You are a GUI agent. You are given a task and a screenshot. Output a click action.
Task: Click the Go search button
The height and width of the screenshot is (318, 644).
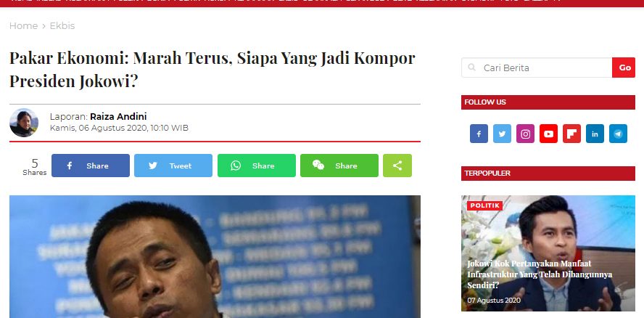(624, 68)
